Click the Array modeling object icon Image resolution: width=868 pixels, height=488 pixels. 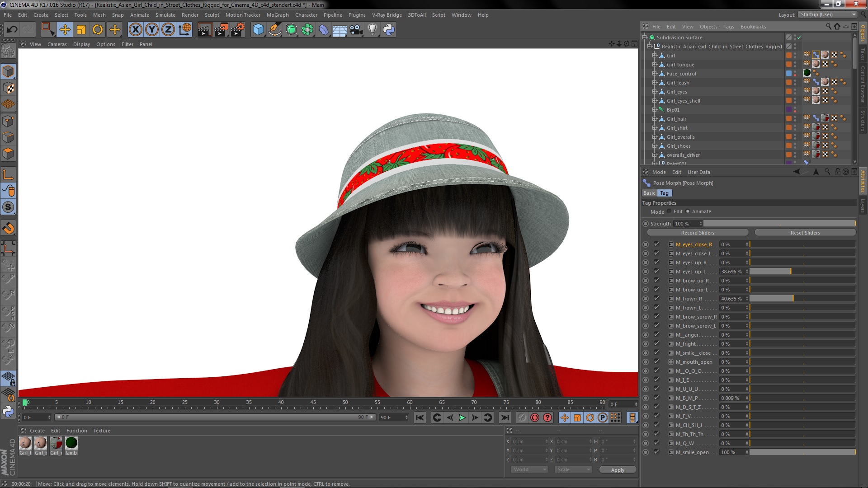307,30
